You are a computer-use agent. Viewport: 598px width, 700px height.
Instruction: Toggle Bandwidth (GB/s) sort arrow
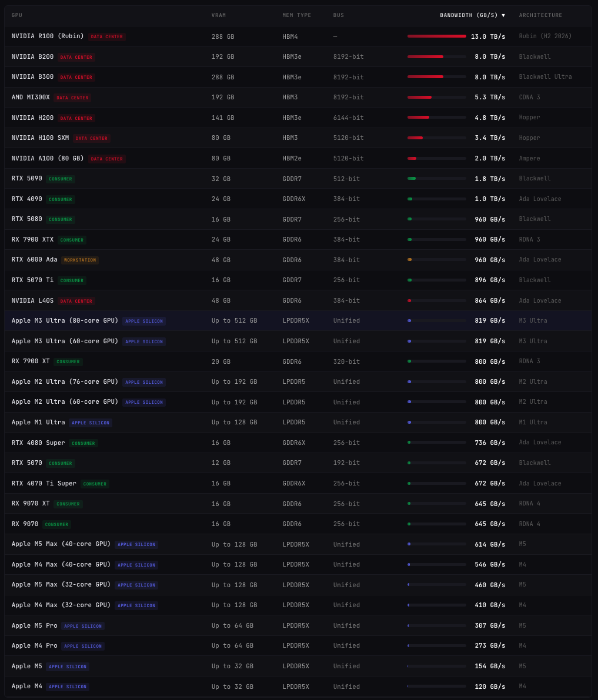[x=503, y=15]
